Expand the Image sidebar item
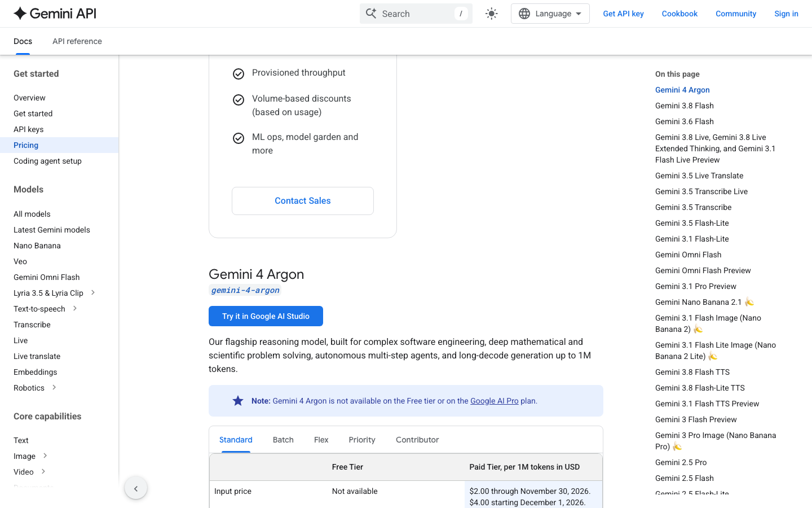This screenshot has width=812, height=508. pos(45,456)
